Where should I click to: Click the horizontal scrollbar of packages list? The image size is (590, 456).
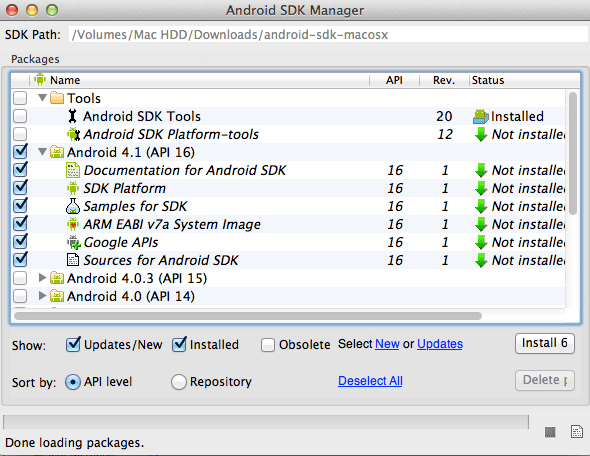point(248,316)
